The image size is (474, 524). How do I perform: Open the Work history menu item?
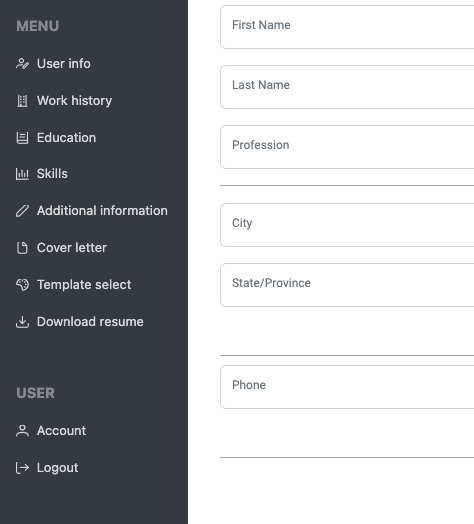[74, 101]
